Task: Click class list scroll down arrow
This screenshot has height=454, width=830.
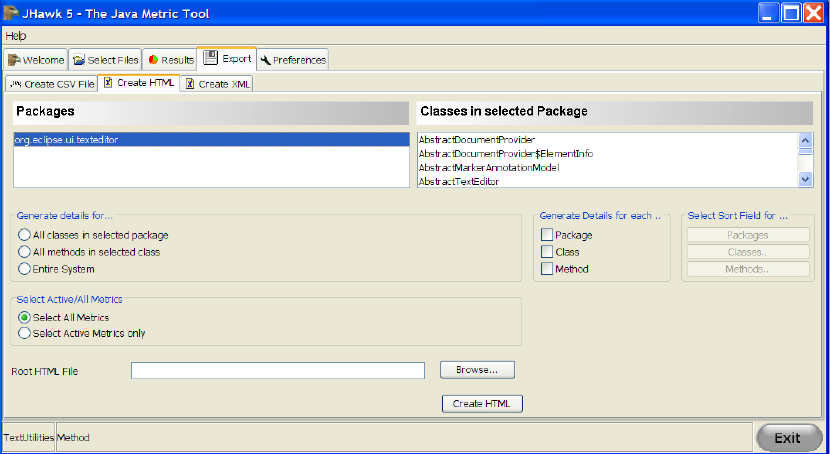Action: coord(805,179)
